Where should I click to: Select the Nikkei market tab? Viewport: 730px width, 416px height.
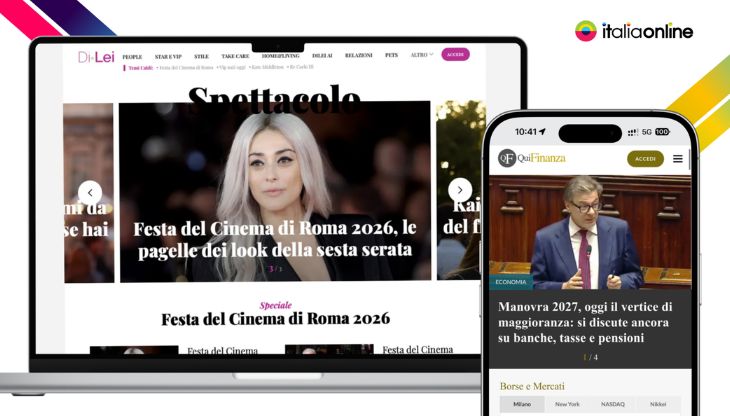(x=658, y=404)
